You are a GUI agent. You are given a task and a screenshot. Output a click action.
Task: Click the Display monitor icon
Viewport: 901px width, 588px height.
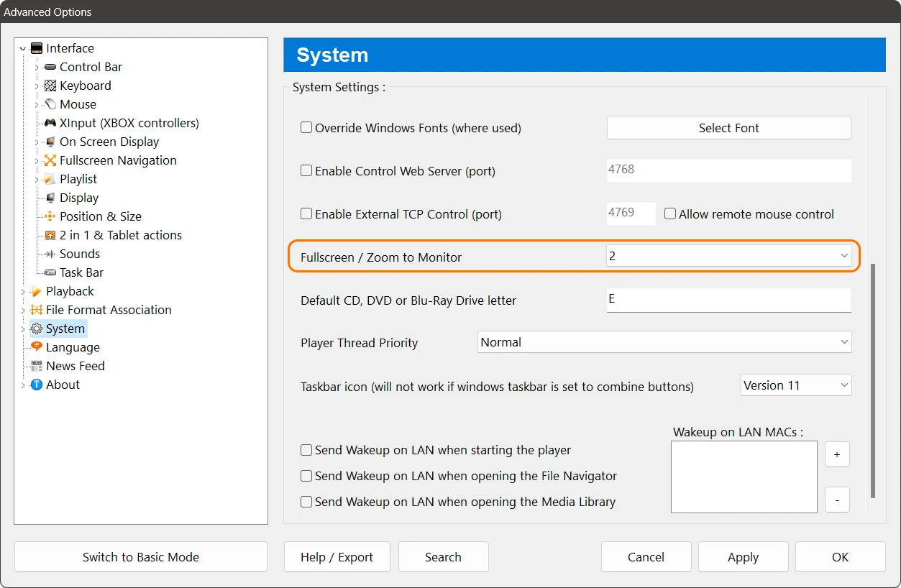pyautogui.click(x=50, y=198)
